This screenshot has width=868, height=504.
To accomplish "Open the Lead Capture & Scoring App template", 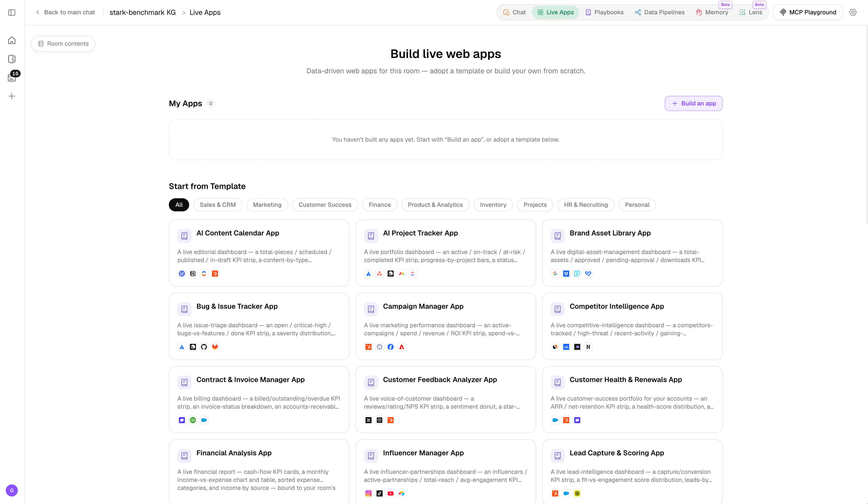I will click(632, 472).
